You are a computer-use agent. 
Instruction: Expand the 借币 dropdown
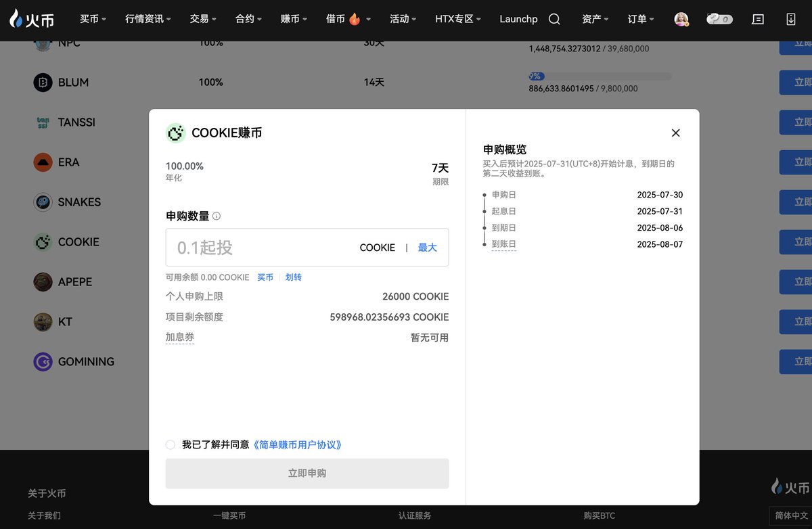coord(348,19)
